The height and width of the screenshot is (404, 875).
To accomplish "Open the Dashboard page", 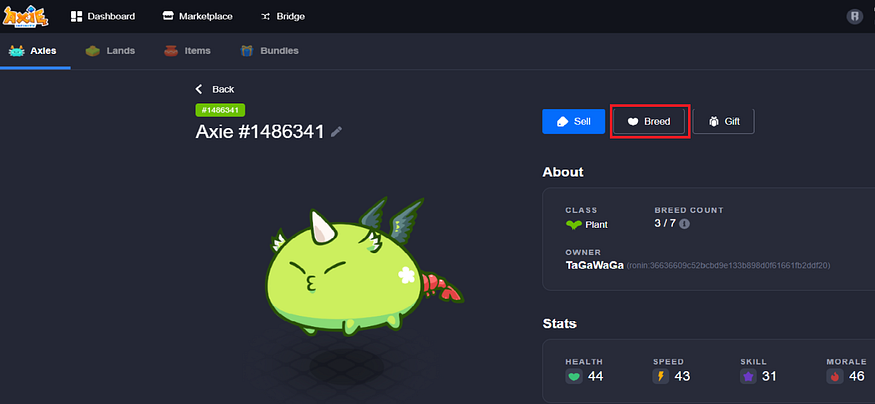I will [103, 16].
